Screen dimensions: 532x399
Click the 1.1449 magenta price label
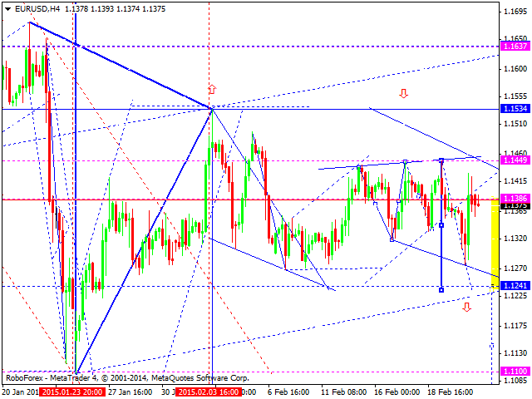pos(514,160)
